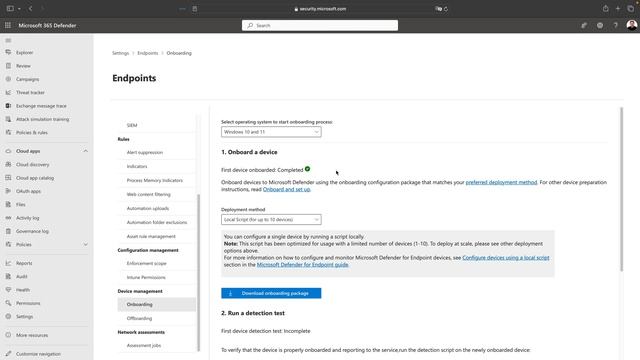Select the Onboarding menu item

pyautogui.click(x=157, y=304)
